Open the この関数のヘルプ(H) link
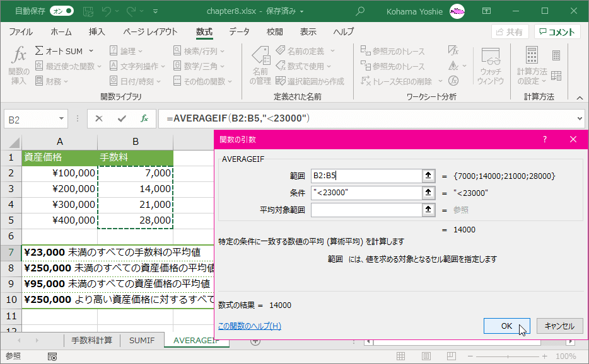Image resolution: width=589 pixels, height=364 pixels. pyautogui.click(x=250, y=326)
